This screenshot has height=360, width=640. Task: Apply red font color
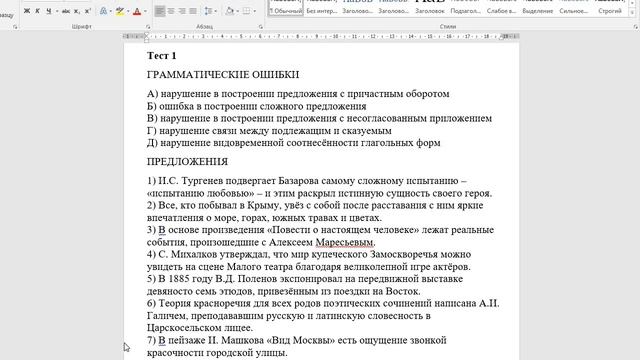coord(137,11)
